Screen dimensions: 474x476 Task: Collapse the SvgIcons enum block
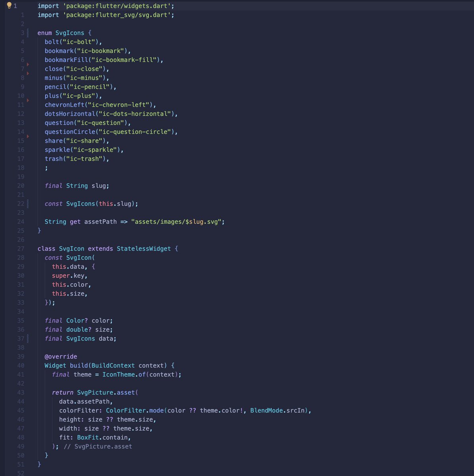tap(33, 33)
